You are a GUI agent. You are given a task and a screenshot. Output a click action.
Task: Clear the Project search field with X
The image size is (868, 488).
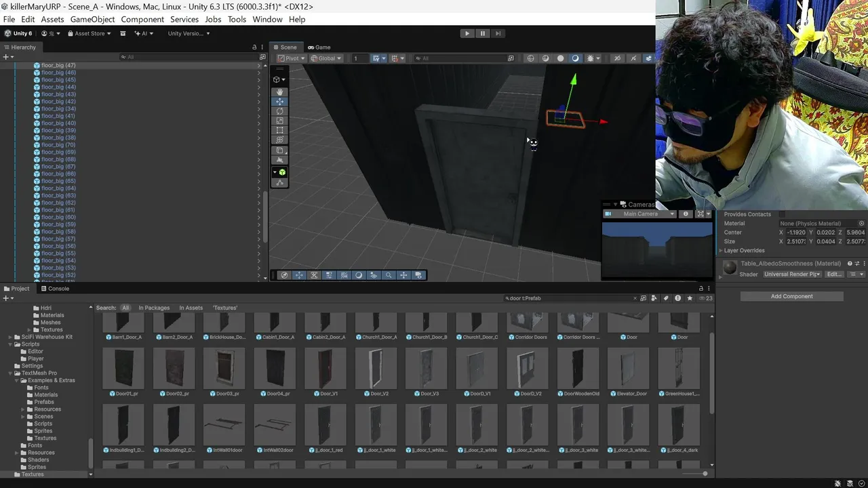(635, 298)
